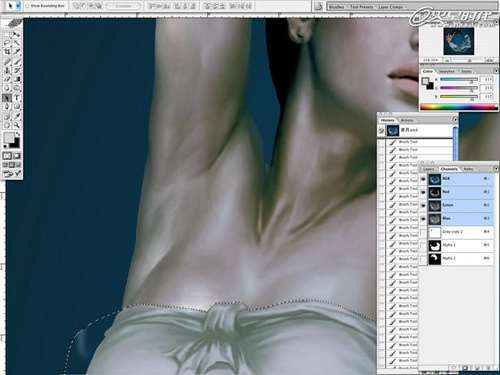Choose Standard Screen Mode button
The image size is (500, 375).
click(6, 165)
